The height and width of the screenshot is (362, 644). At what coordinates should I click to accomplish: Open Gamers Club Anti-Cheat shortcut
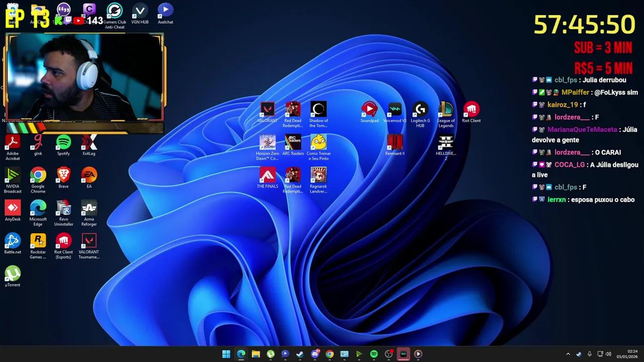115,16
